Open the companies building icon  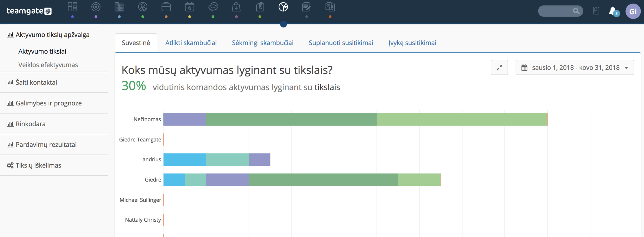[x=119, y=7]
